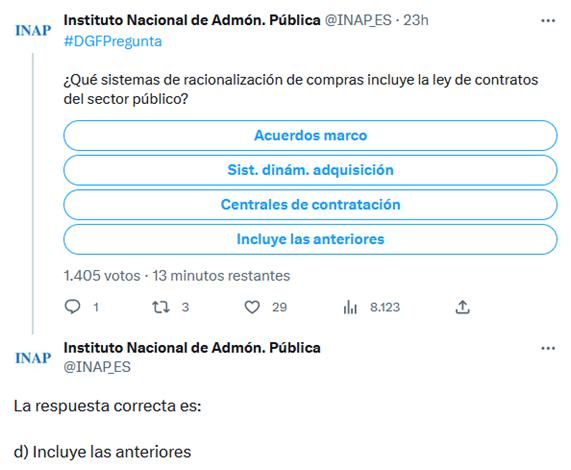Screen dimensions: 571x470
Task: Open more options on reply tweet
Action: 548,348
